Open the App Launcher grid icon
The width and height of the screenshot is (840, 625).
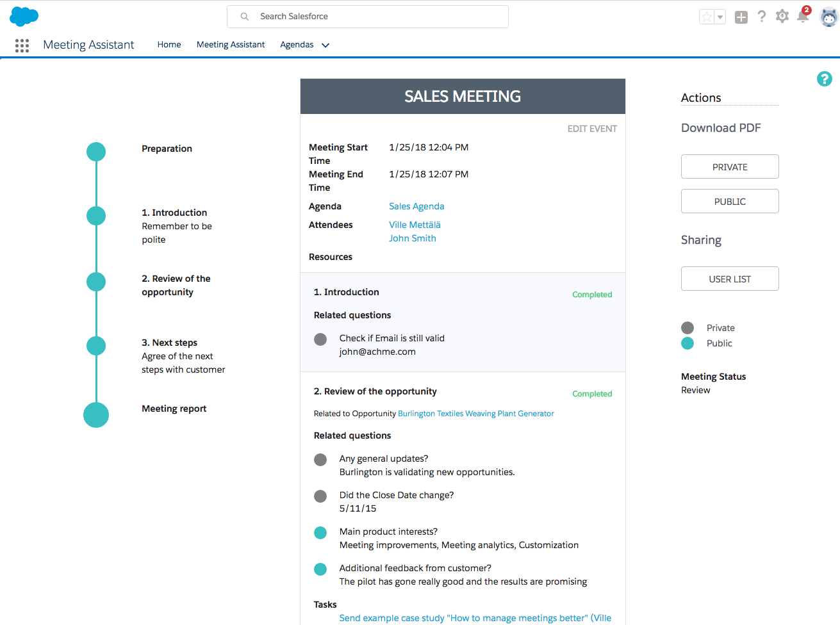[22, 45]
